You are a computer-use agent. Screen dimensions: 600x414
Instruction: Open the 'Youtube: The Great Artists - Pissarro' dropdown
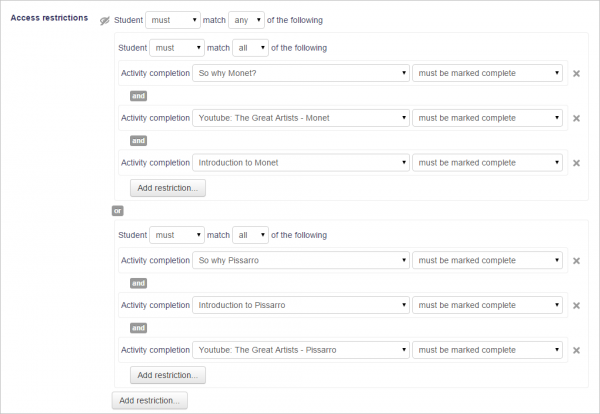pos(301,350)
